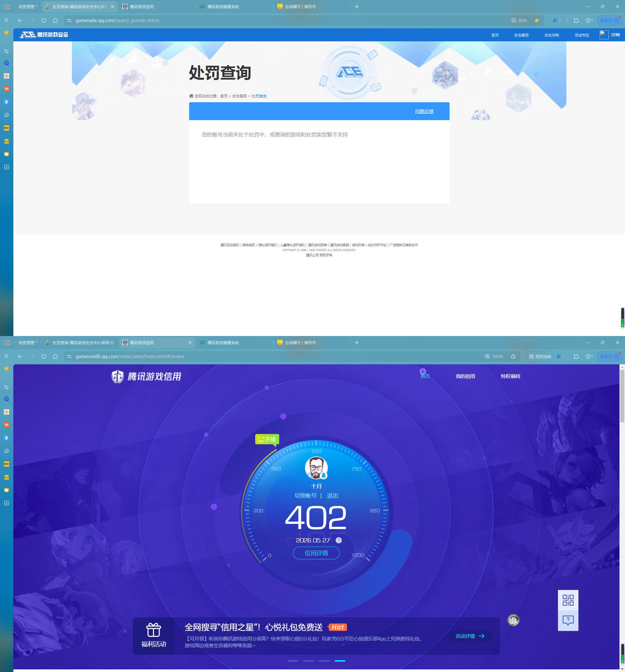Click the 105% zoom indicator in bottom window

pos(494,357)
